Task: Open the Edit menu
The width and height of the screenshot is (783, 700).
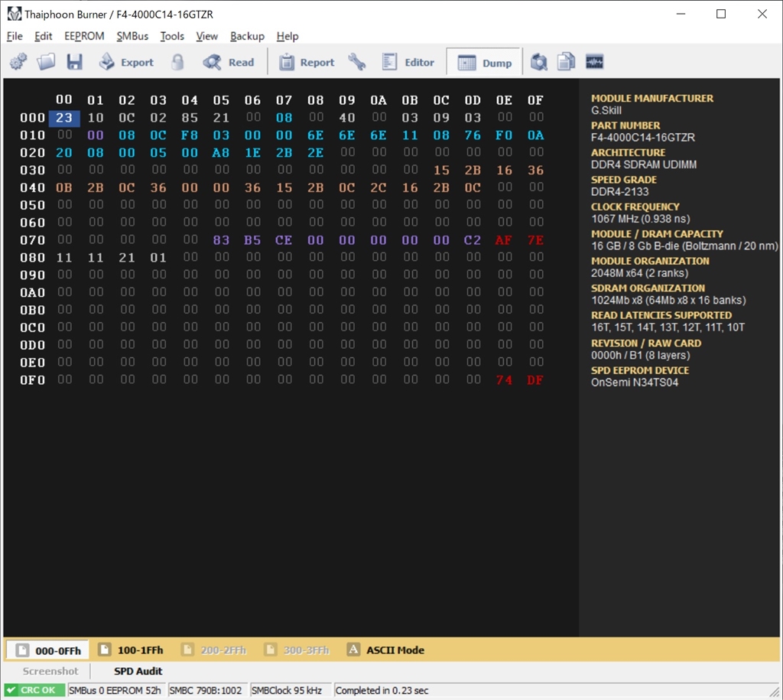Action: 43,36
